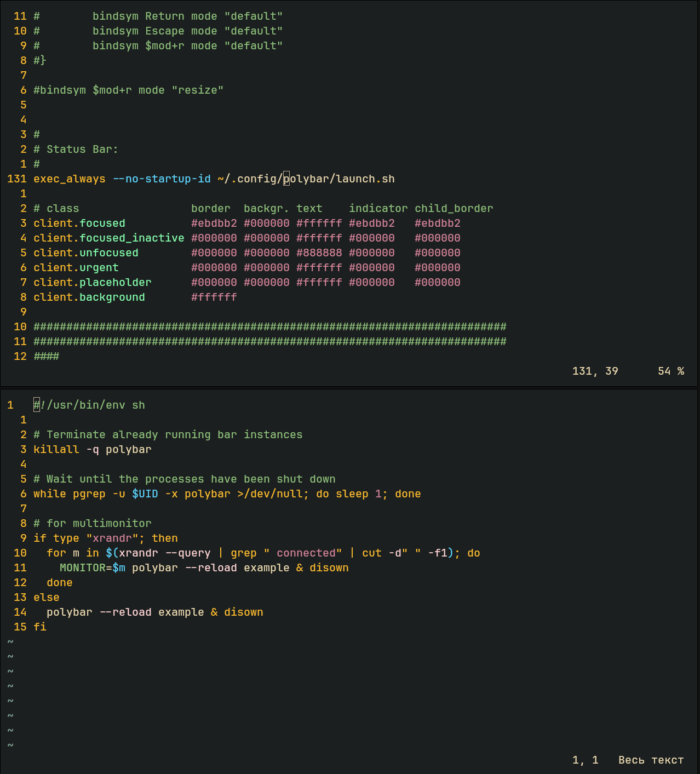
Task: Click the '#!/usr/bin/env sh' shebang line
Action: click(89, 405)
